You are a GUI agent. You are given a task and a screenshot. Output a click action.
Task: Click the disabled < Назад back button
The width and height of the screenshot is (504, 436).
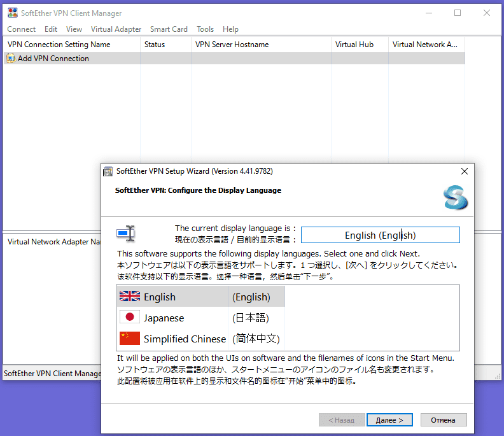tap(342, 420)
